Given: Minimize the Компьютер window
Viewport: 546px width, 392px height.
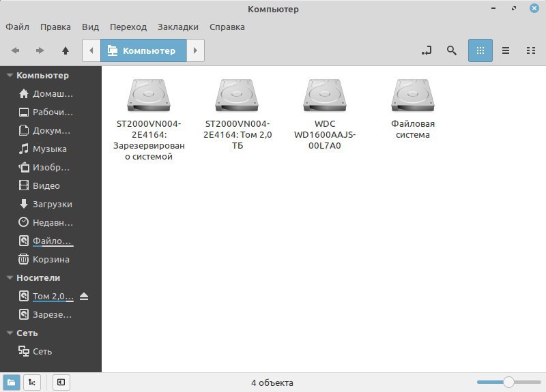Looking at the screenshot, I should click(x=493, y=8).
